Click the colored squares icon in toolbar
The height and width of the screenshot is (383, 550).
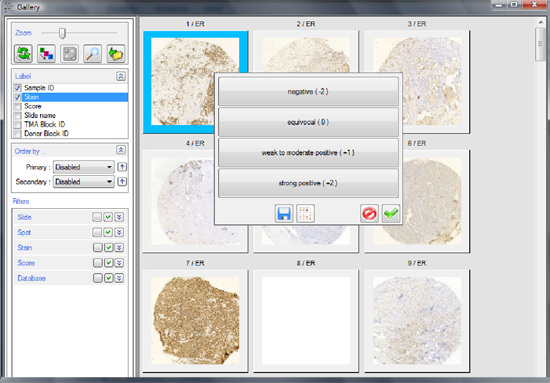[x=46, y=54]
